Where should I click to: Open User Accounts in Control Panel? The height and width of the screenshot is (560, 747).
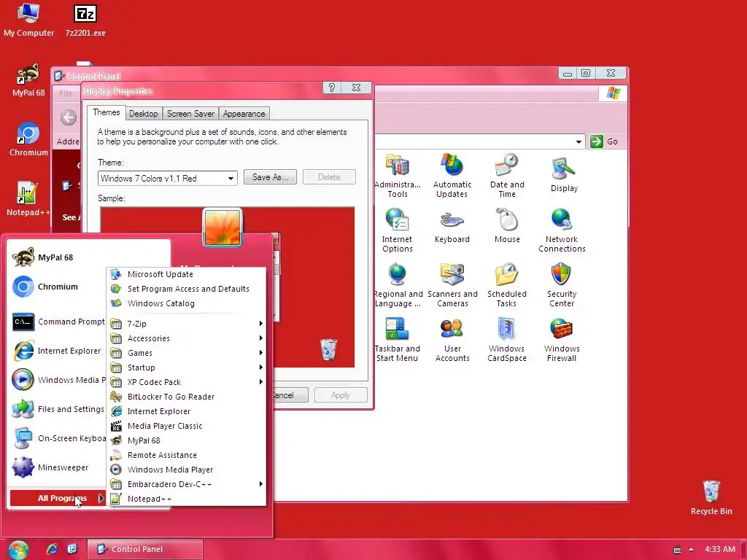[x=452, y=340]
